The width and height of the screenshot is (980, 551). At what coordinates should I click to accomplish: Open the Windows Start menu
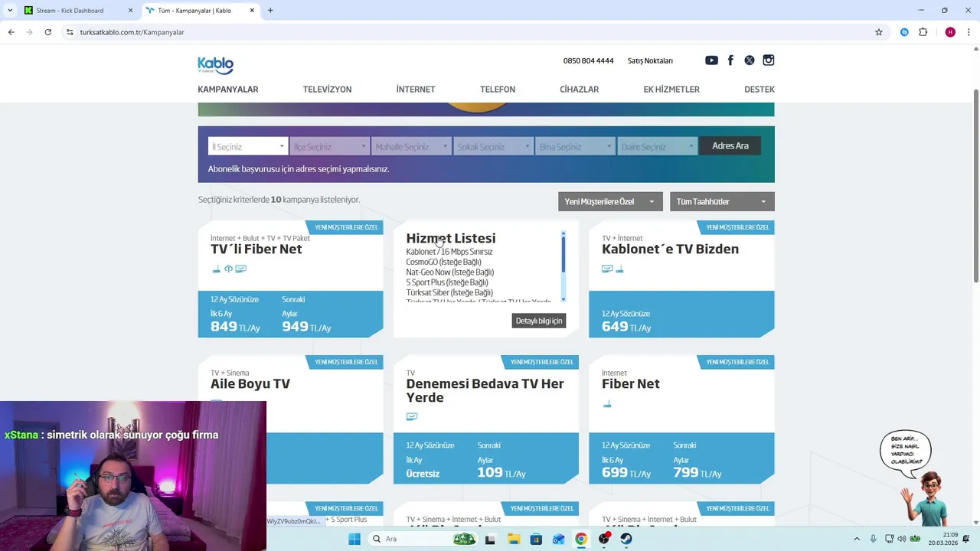[354, 539]
